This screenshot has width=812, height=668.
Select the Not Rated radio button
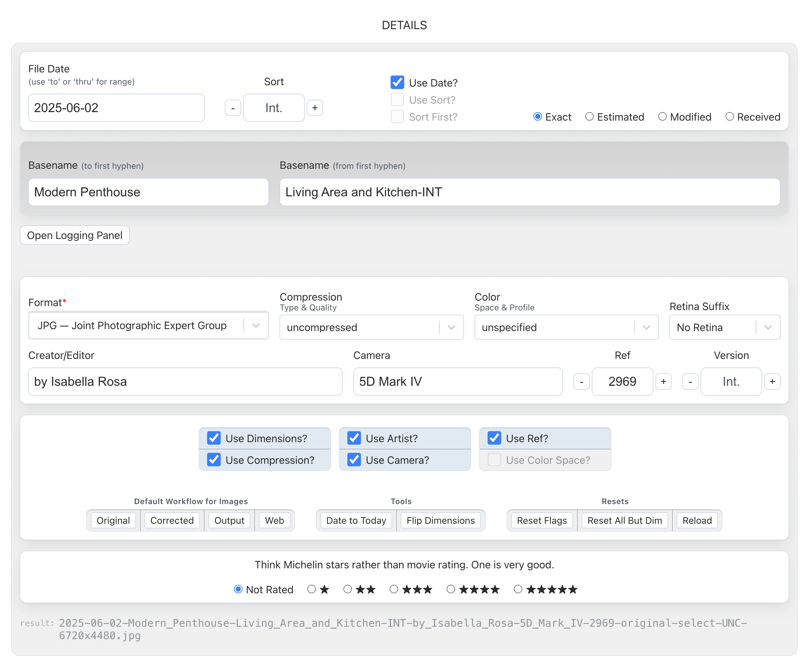[x=238, y=589]
